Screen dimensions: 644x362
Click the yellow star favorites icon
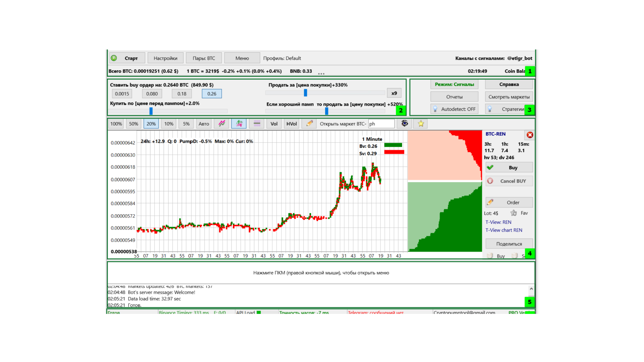click(421, 124)
